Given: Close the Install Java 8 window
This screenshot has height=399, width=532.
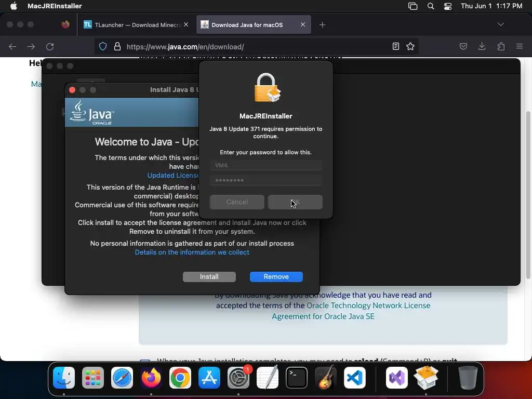Looking at the screenshot, I should coord(72,90).
